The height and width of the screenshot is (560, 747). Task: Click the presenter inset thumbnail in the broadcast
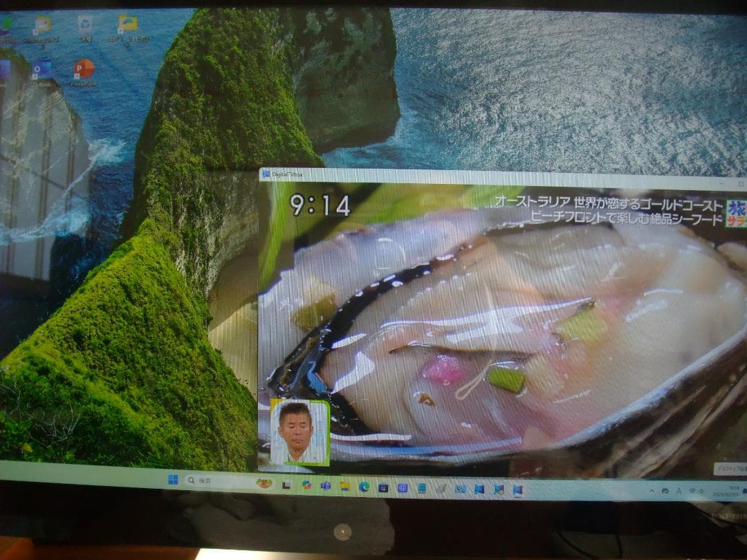[x=299, y=433]
